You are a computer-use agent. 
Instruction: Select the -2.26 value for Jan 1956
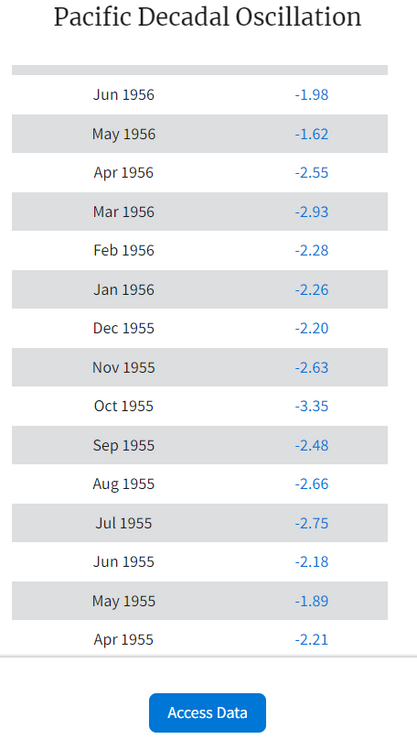click(312, 290)
